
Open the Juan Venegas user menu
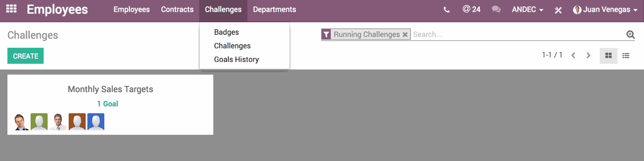[605, 10]
